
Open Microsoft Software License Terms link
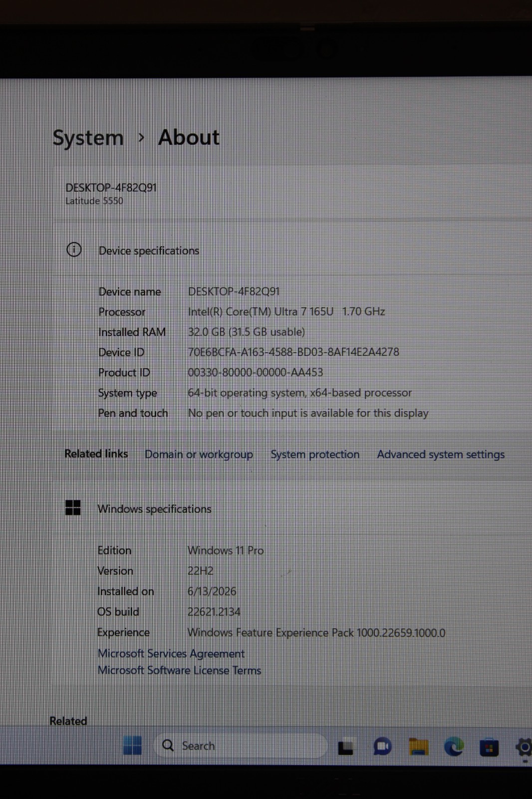(x=179, y=670)
